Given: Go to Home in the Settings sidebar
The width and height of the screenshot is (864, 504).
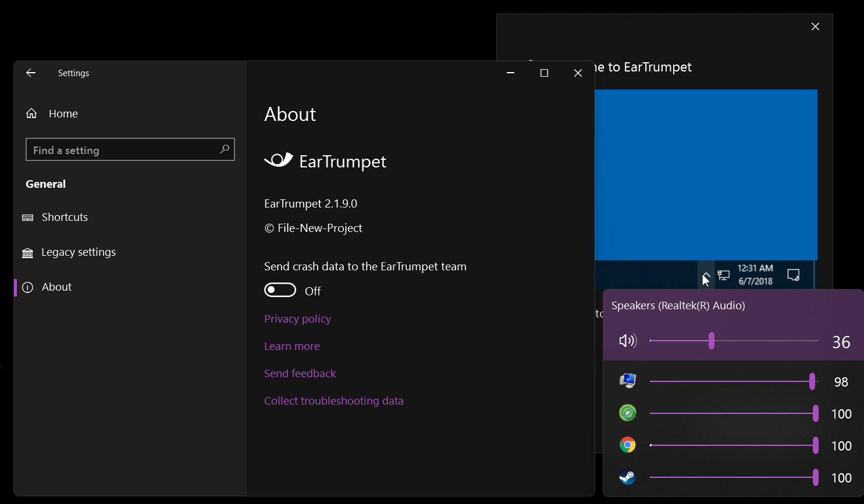Looking at the screenshot, I should click(52, 113).
